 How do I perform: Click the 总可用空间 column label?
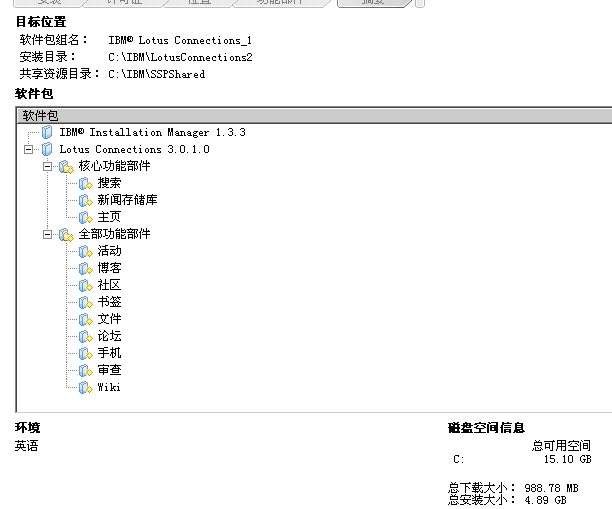pos(561,445)
